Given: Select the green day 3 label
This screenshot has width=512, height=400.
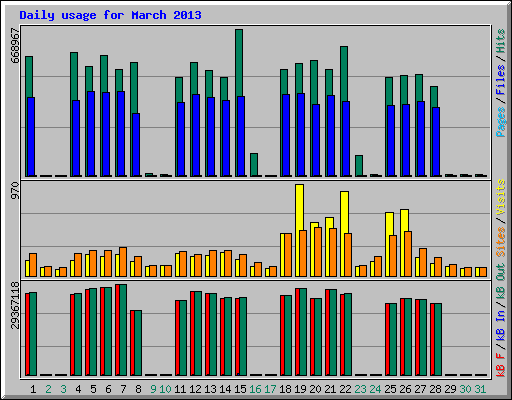Looking at the screenshot, I should (x=63, y=389).
